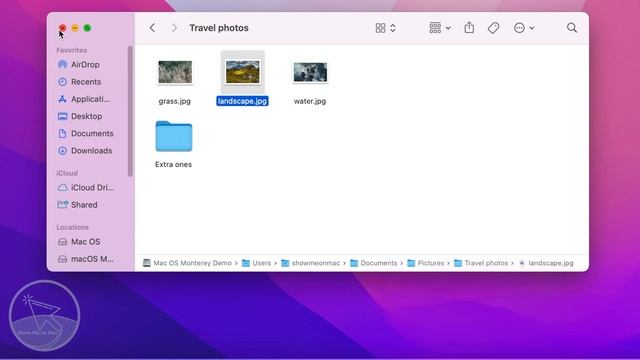
Task: Click the sidebar scrollbar
Action: coord(130,111)
